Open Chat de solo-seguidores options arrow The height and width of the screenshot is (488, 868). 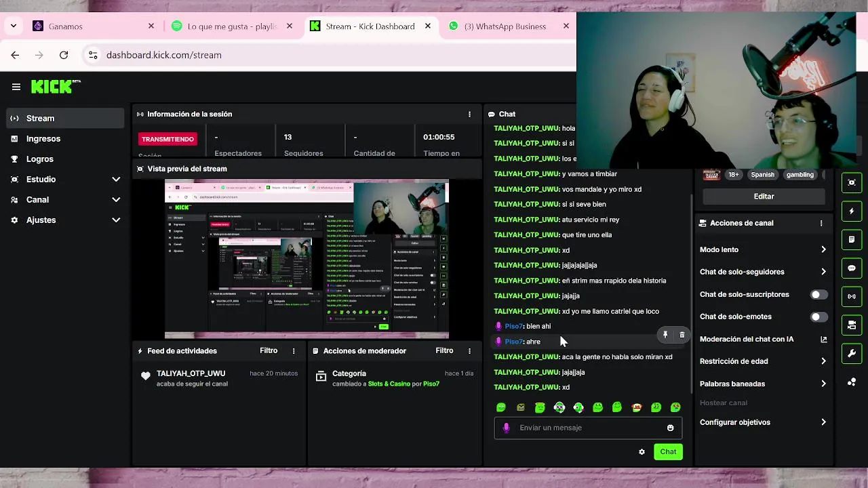tap(823, 272)
